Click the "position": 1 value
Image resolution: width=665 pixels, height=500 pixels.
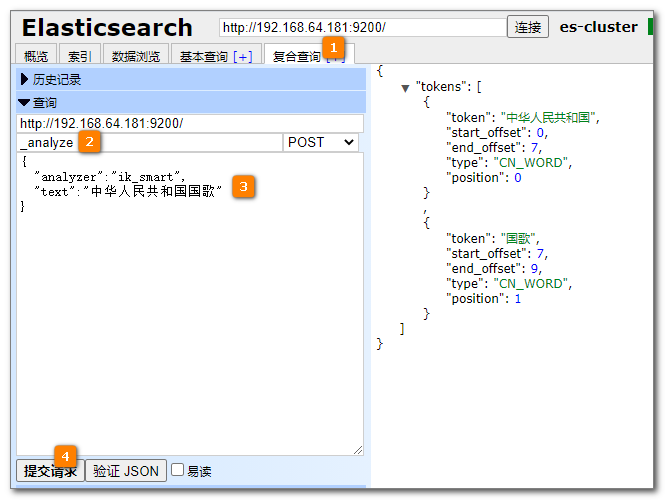(518, 299)
